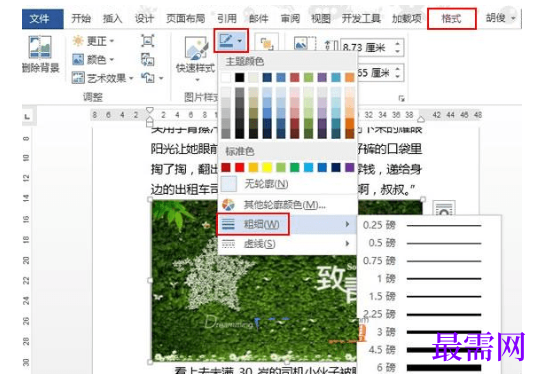This screenshot has height=378, width=544.
Task: Switch to the Home (开始) tab
Action: [x=80, y=18]
